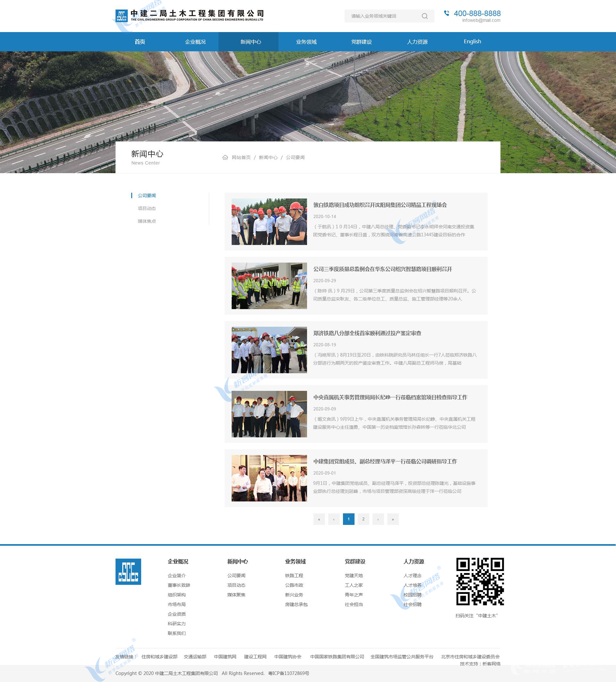Open the 业务领域 navigation tab
Viewport: 616px width, 682px height.
306,42
